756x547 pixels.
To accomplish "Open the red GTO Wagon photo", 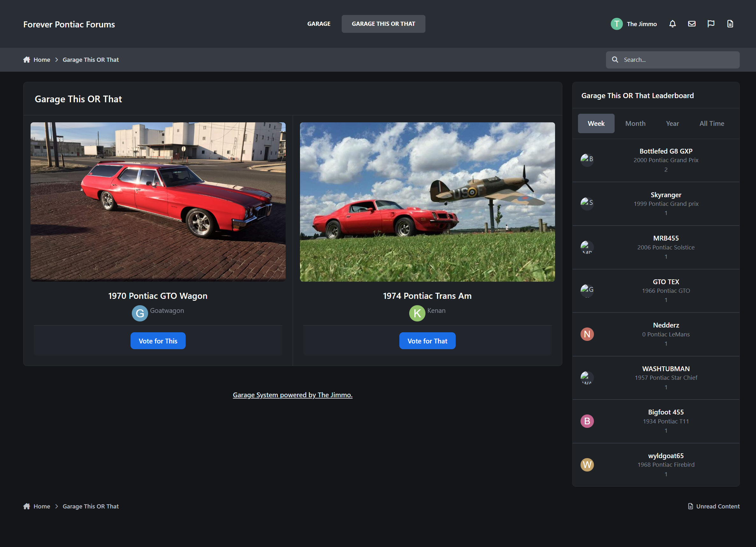I will pos(158,202).
